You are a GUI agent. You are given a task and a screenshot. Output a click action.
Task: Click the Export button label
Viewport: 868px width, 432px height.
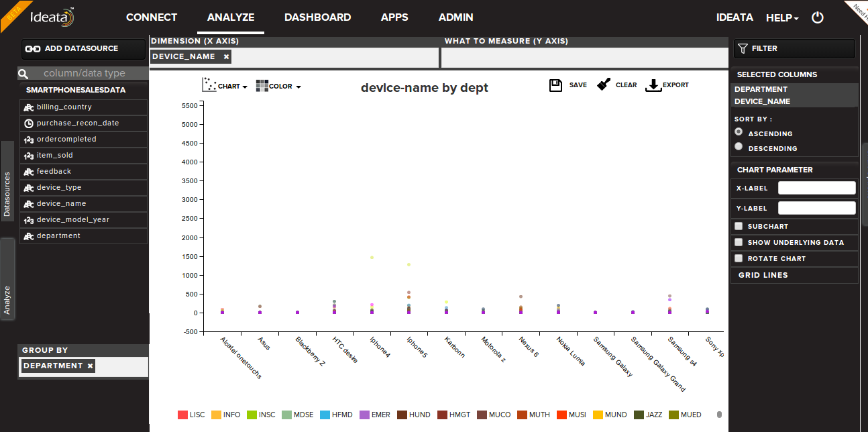(675, 85)
